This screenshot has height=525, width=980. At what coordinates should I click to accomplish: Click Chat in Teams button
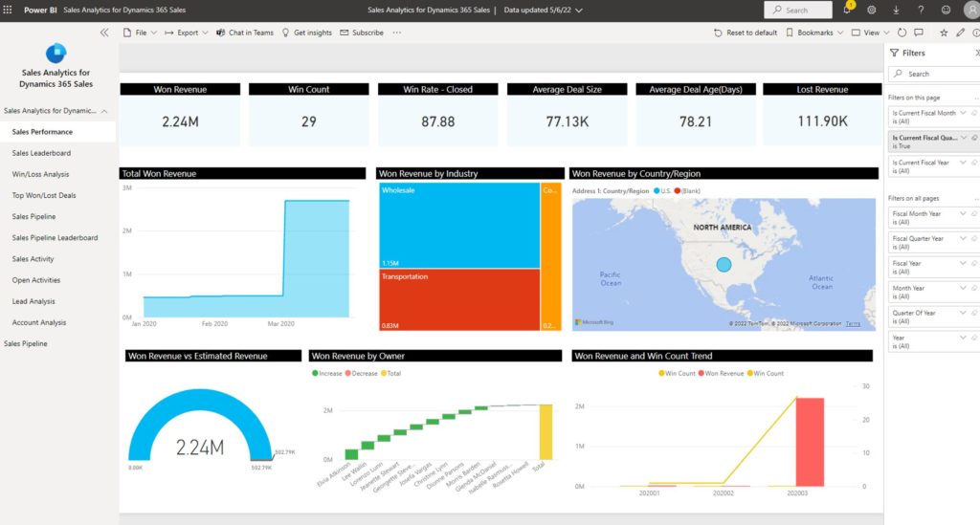(244, 33)
